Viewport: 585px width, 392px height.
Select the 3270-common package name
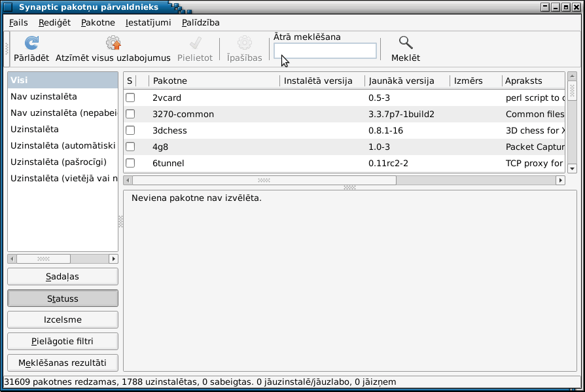pyautogui.click(x=183, y=114)
